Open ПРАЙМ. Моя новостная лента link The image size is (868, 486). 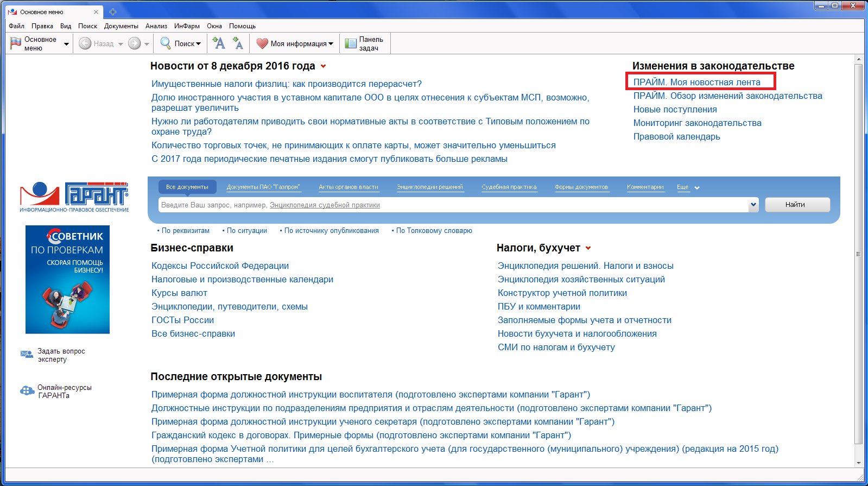[x=697, y=83]
